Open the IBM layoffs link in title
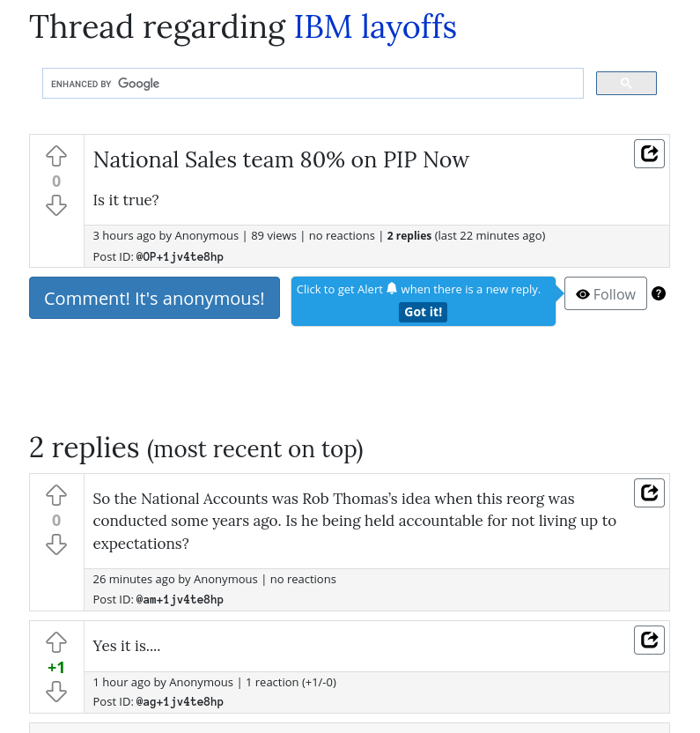This screenshot has width=700, height=733. (x=375, y=27)
